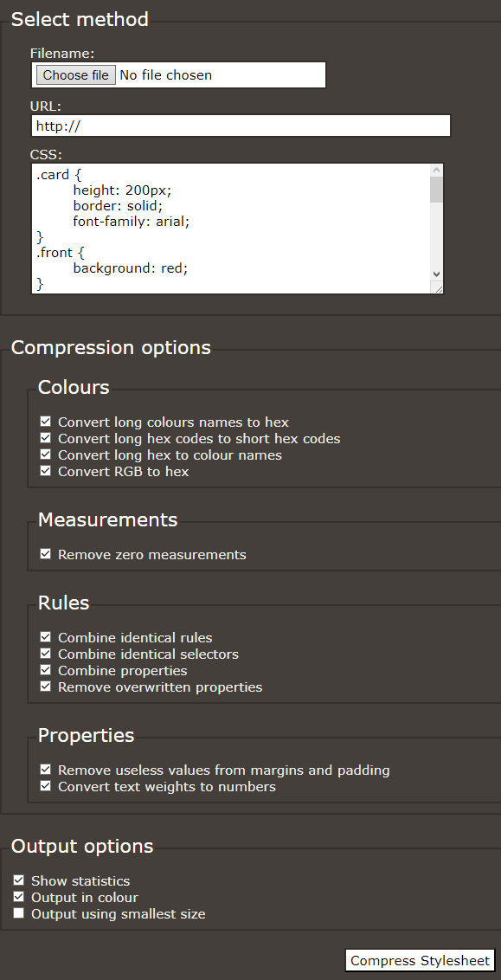This screenshot has height=980, width=501.
Task: Toggle output in colour option
Action: click(x=19, y=897)
